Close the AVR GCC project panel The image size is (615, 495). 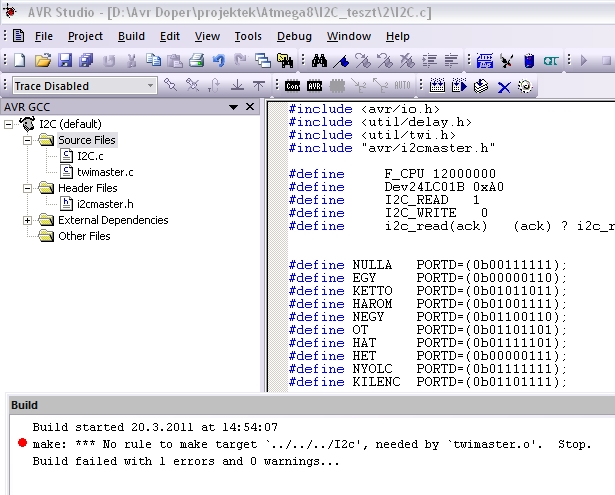[250, 107]
